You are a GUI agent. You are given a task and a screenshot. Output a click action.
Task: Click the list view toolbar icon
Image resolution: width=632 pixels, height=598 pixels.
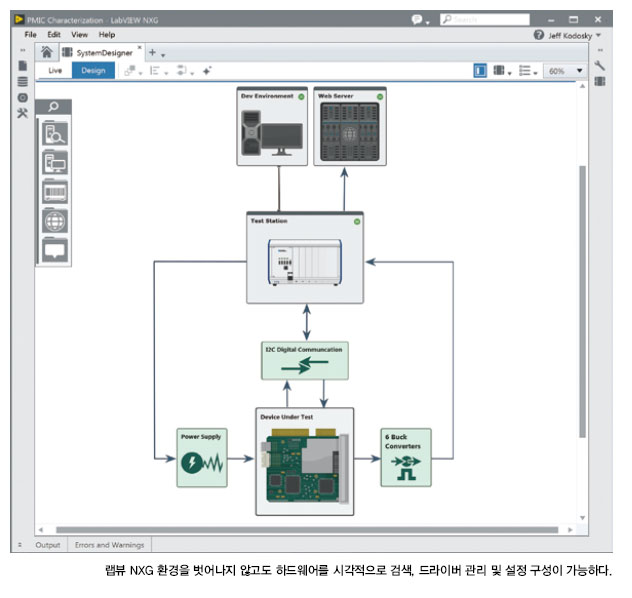(524, 71)
